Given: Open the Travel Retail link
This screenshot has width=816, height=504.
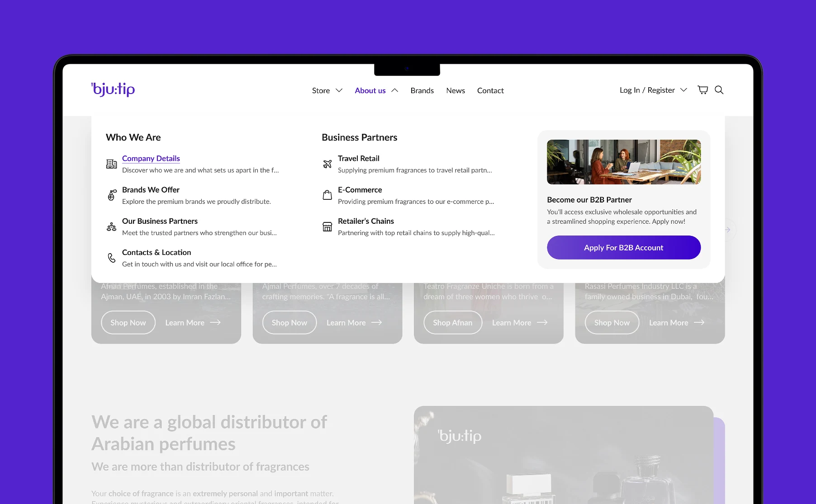Looking at the screenshot, I should pos(359,158).
